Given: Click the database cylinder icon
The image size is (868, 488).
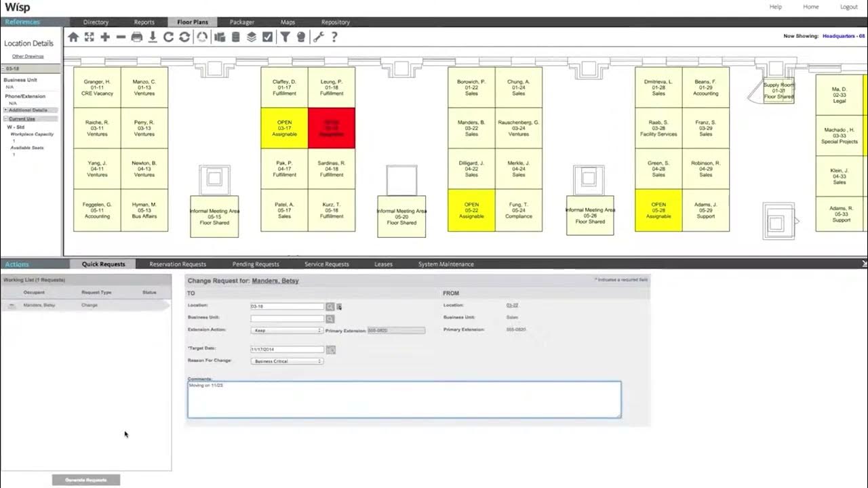Looking at the screenshot, I should click(235, 37).
